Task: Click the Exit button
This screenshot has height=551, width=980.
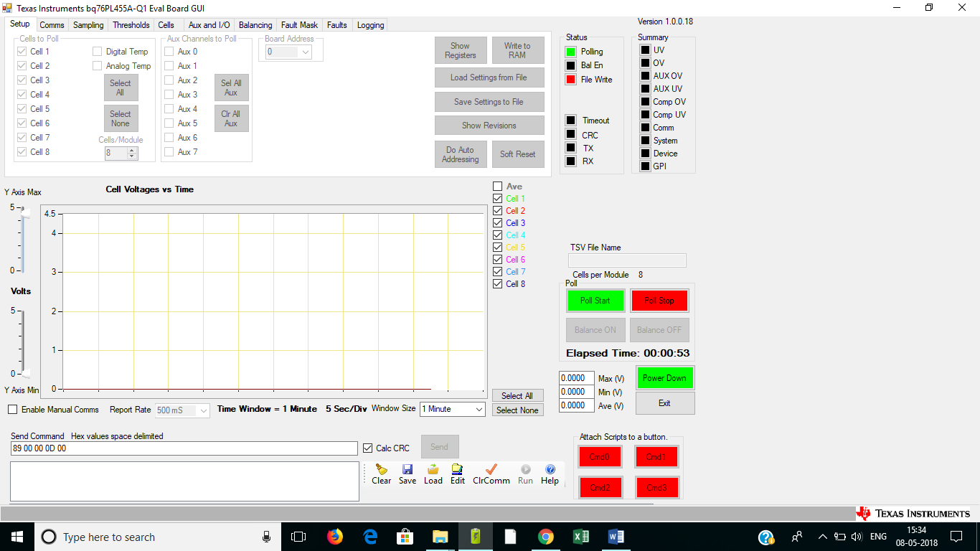Action: [665, 403]
